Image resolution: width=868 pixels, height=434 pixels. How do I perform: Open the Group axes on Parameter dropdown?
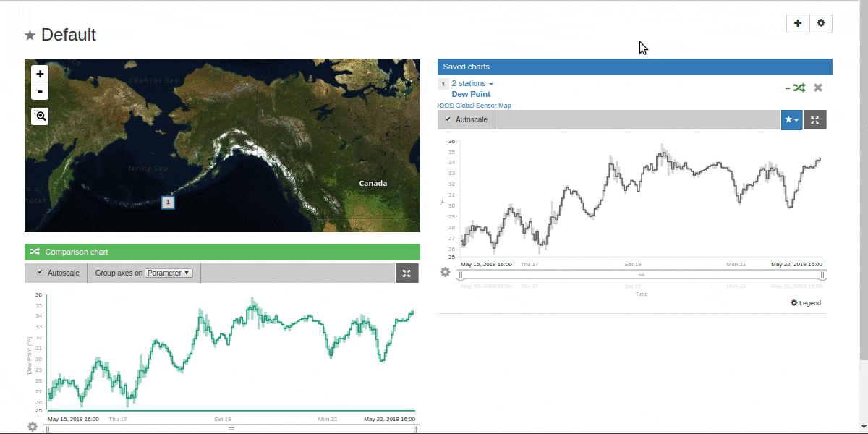tap(169, 273)
